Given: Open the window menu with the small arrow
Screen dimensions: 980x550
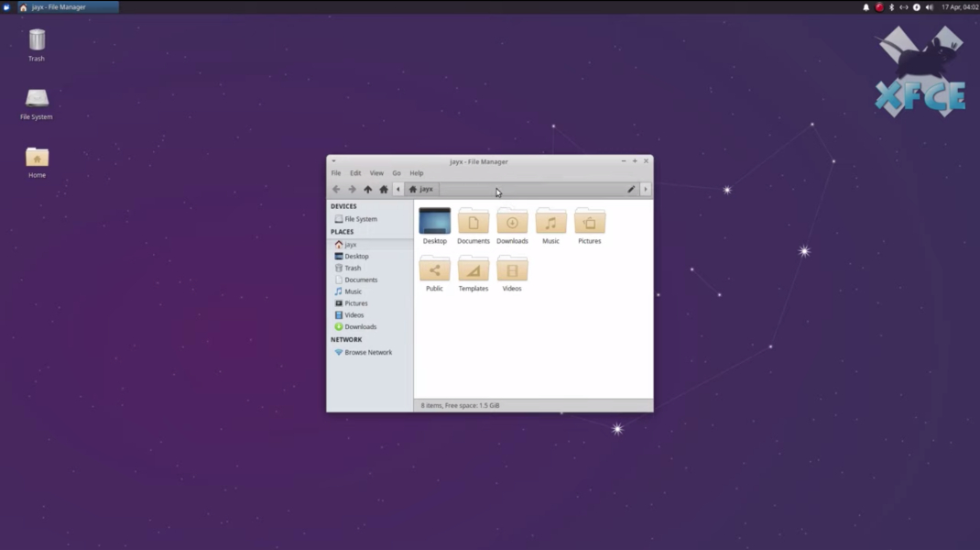Looking at the screenshot, I should [x=333, y=161].
